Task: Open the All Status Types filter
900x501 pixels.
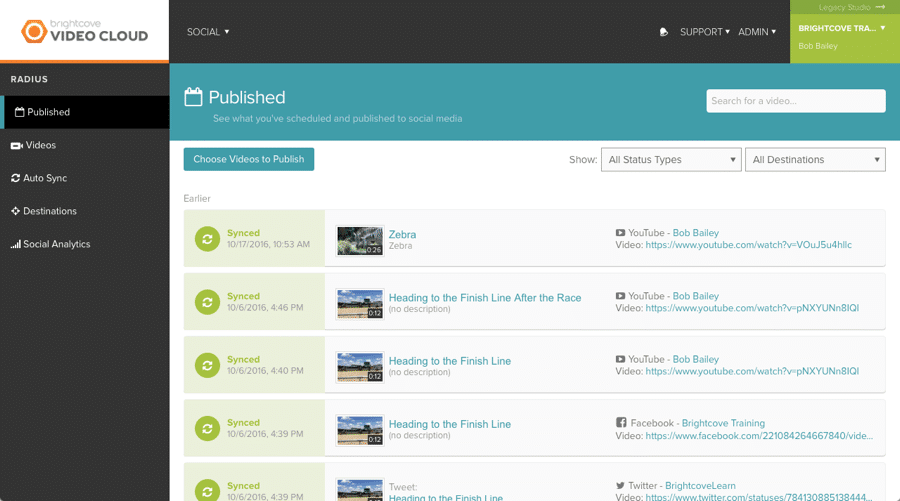Action: (671, 160)
